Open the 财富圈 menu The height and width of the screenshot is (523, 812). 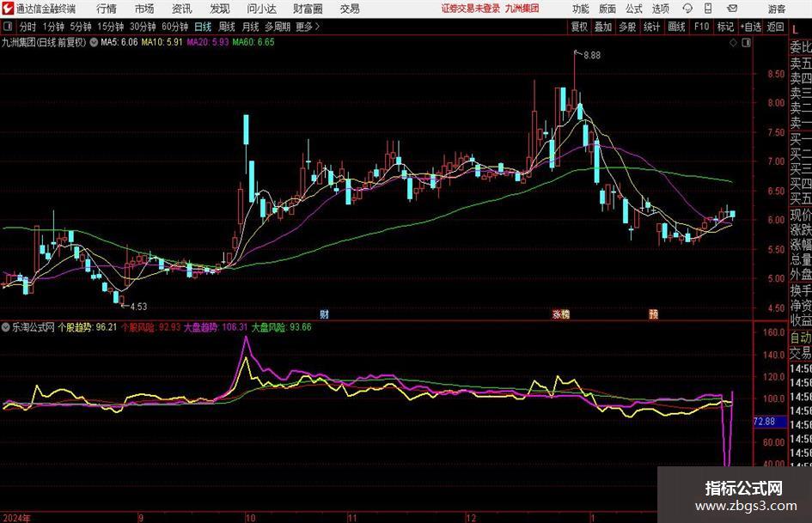coord(308,9)
